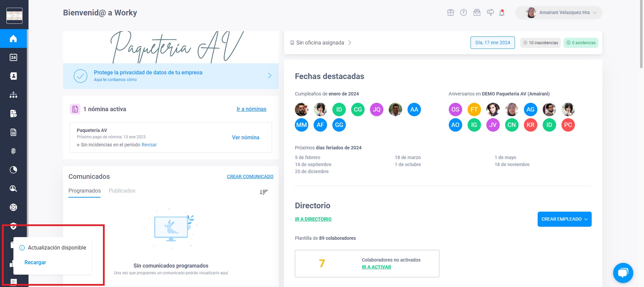Open the payroll receipt document sidebar icon

(13, 132)
